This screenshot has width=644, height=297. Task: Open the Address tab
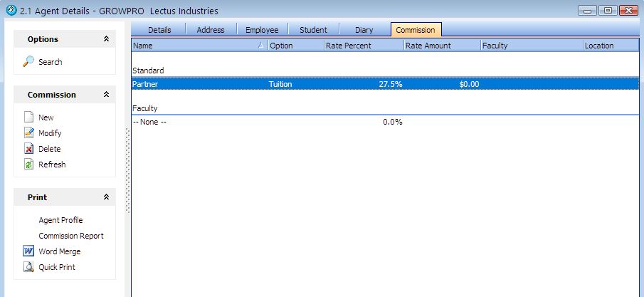[210, 30]
